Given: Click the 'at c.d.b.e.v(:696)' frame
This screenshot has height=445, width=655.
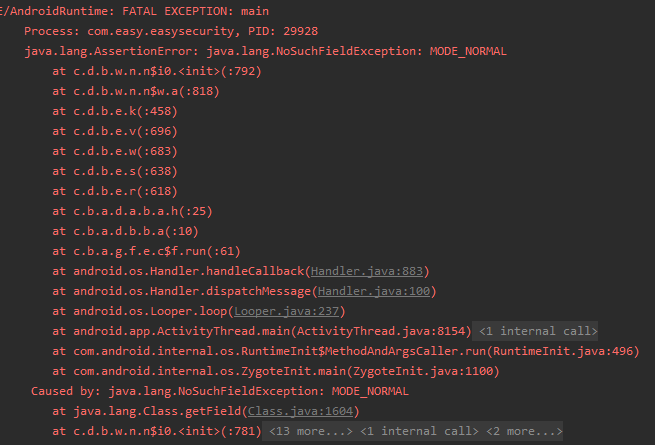Looking at the screenshot, I should point(115,132).
